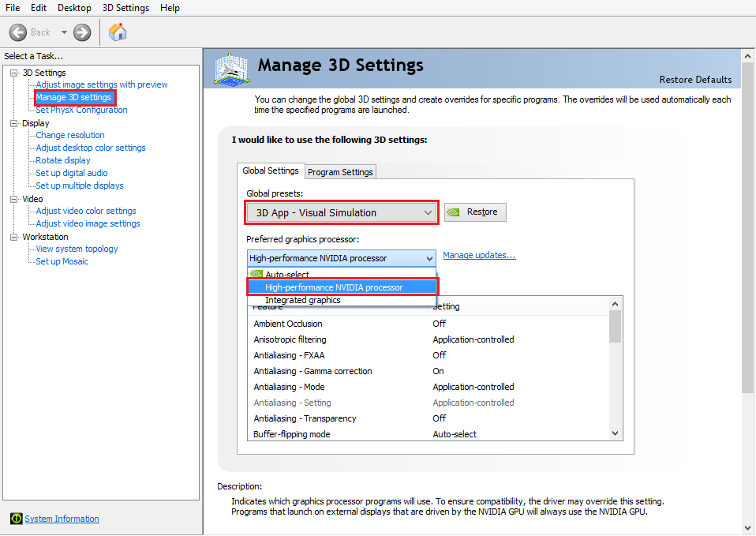Open the Edit menu
756x536 pixels.
tap(39, 8)
